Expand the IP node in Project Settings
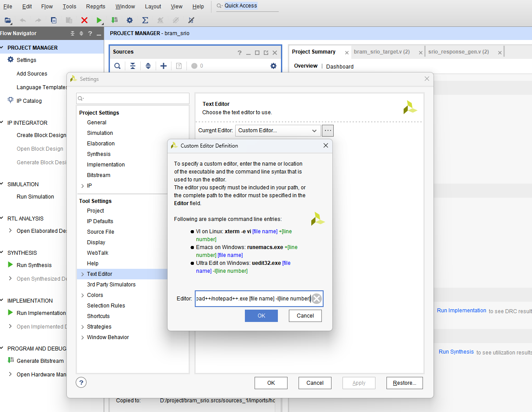This screenshot has height=412, width=532. click(82, 186)
